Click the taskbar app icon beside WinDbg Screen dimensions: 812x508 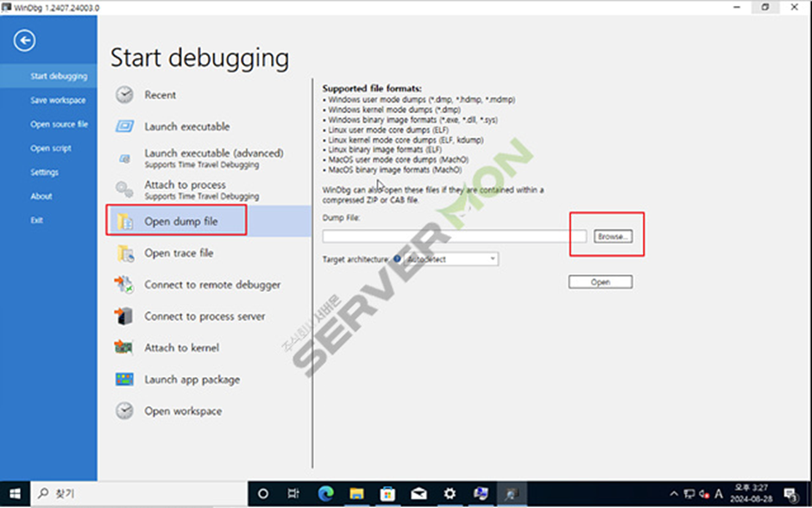pyautogui.click(x=481, y=494)
